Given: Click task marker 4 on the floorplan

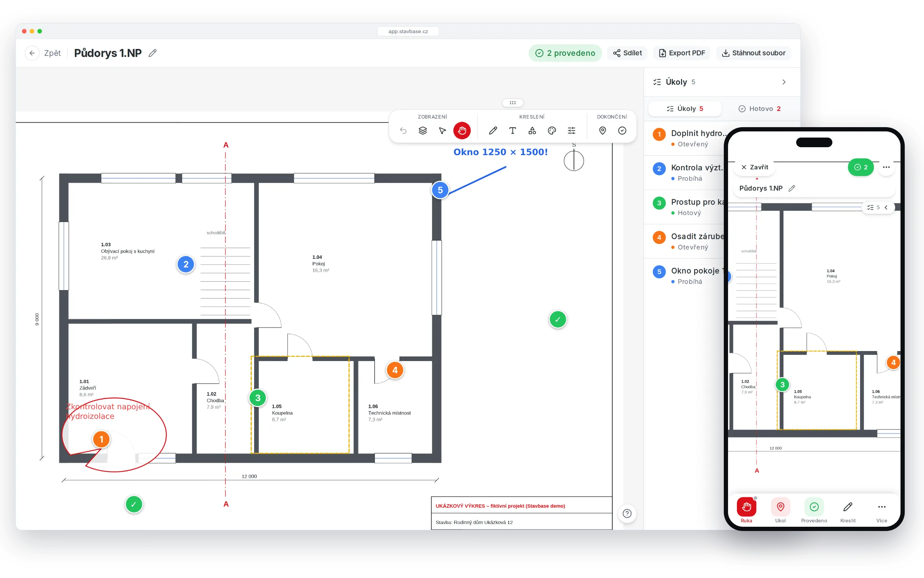Looking at the screenshot, I should point(395,370).
